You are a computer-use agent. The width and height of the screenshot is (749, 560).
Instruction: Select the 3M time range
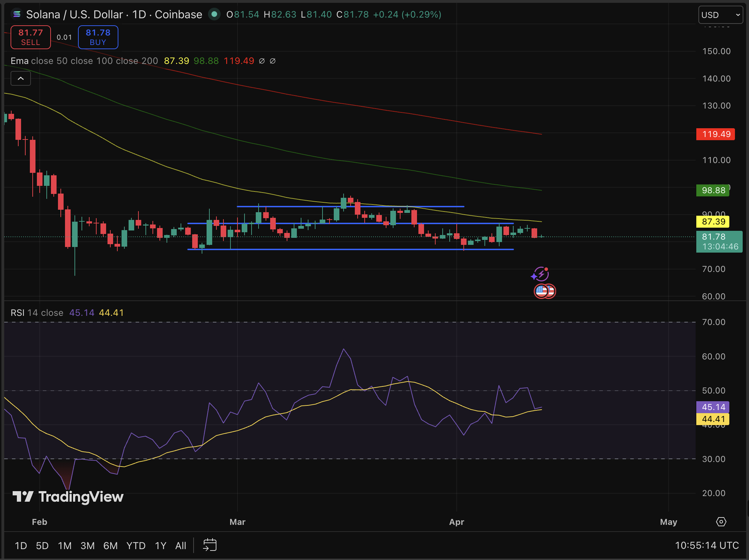coord(87,546)
